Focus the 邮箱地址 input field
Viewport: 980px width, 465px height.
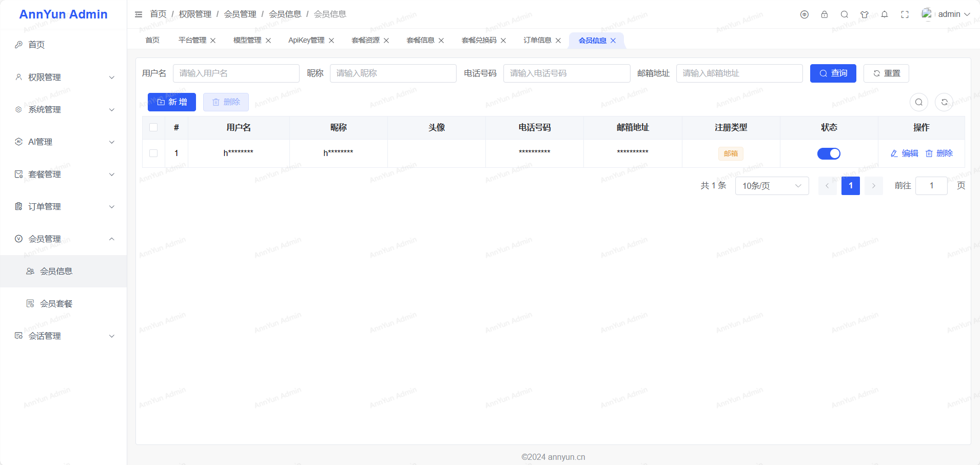[739, 73]
